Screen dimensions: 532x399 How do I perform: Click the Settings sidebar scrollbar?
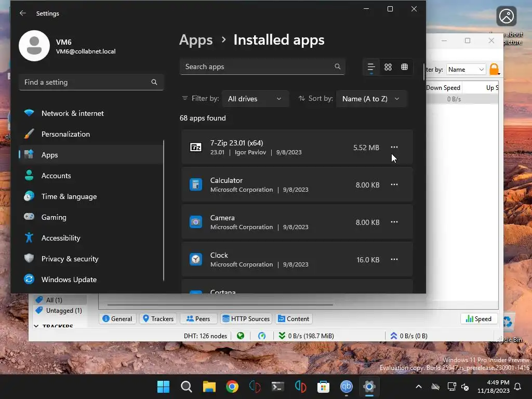[164, 210]
